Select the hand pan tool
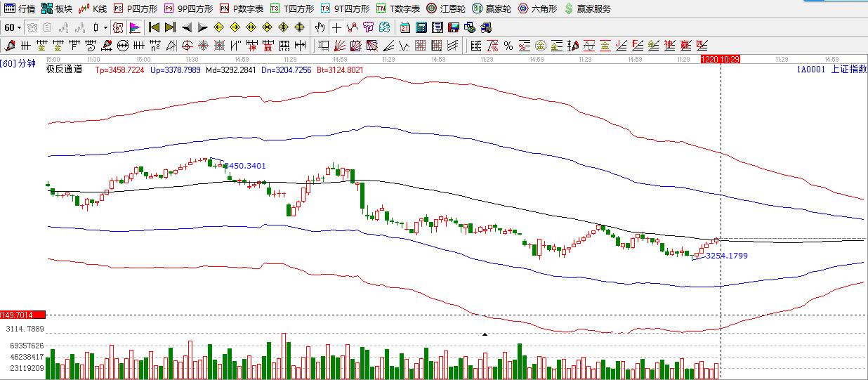The width and height of the screenshot is (868, 380). coord(320,27)
